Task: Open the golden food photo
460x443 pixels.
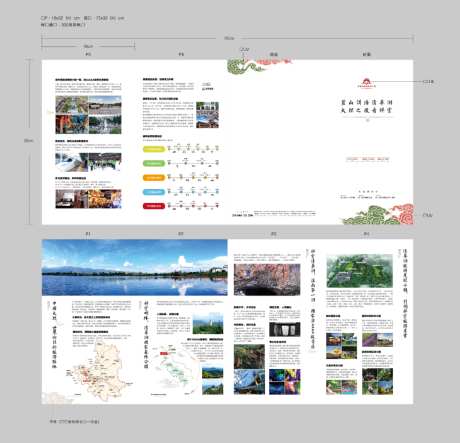Action: coord(105,199)
